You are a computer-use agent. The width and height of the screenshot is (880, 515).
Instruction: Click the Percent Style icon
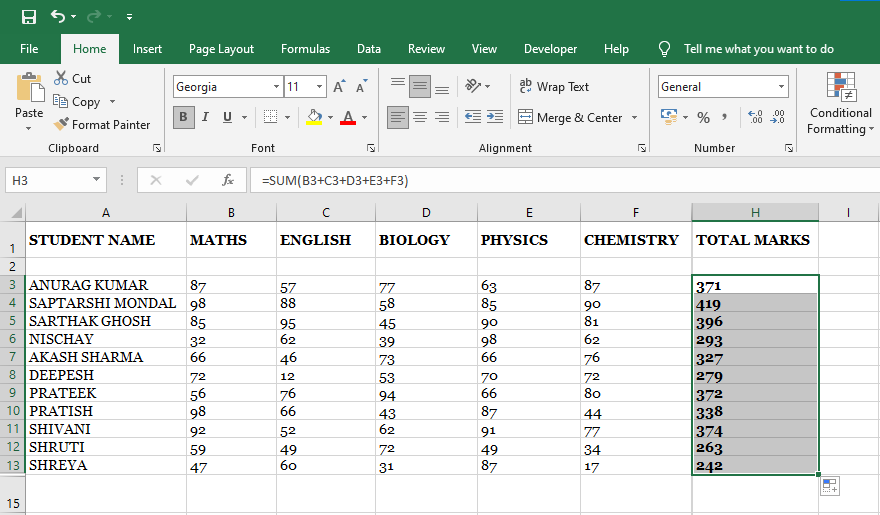[703, 117]
